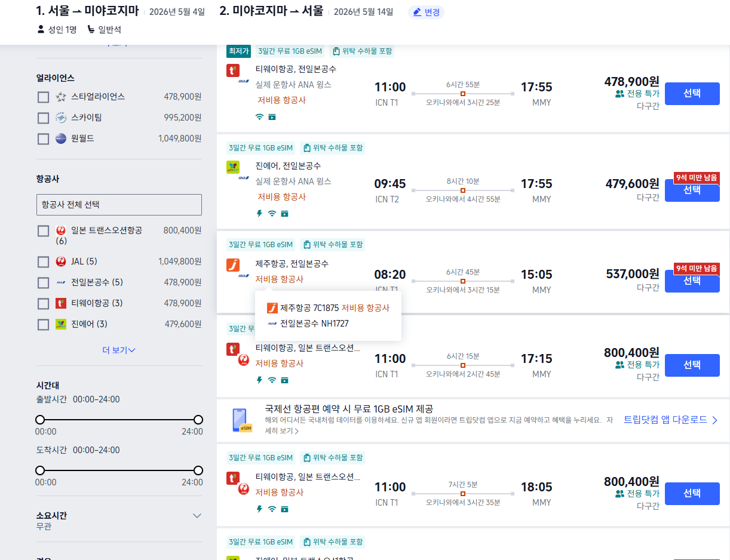Viewport: 730px width, 560px height.
Task: Click 선택 for the 800,400원 flight arriving 17:15
Action: [x=692, y=365]
